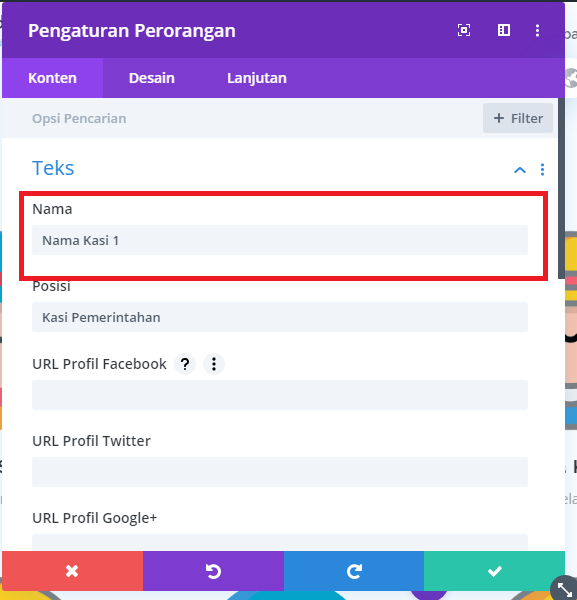This screenshot has width=577, height=600.
Task: Open the Teks section options dots
Action: click(542, 170)
